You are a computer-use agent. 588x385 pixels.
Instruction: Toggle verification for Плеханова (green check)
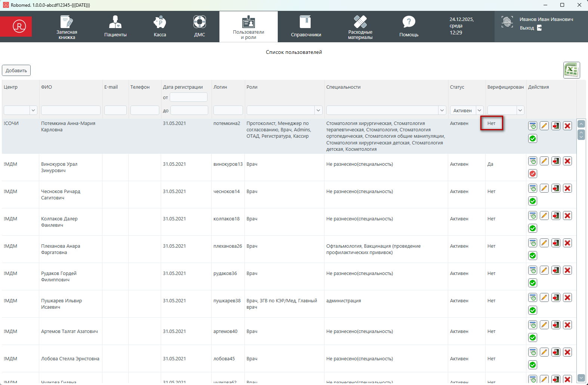click(x=533, y=256)
